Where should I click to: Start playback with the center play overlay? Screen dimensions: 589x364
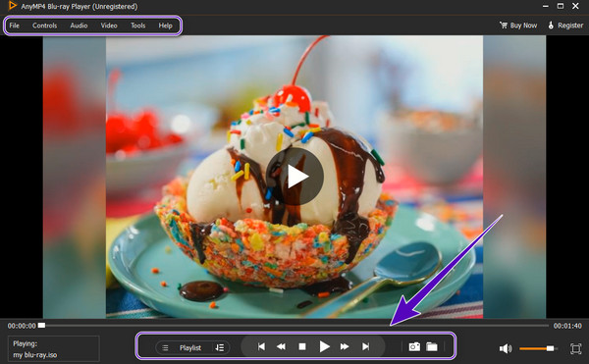point(294,177)
